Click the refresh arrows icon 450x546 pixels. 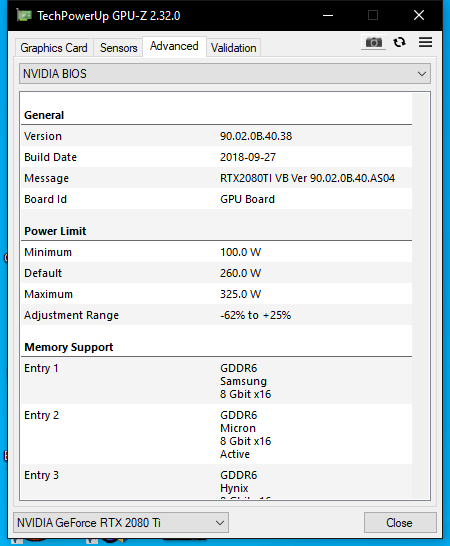(x=399, y=42)
